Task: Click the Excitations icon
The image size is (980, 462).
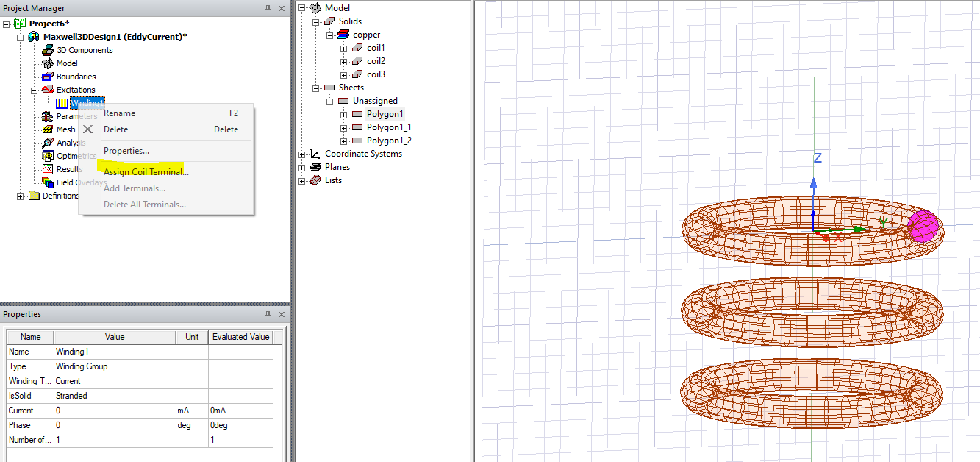Action: click(48, 90)
